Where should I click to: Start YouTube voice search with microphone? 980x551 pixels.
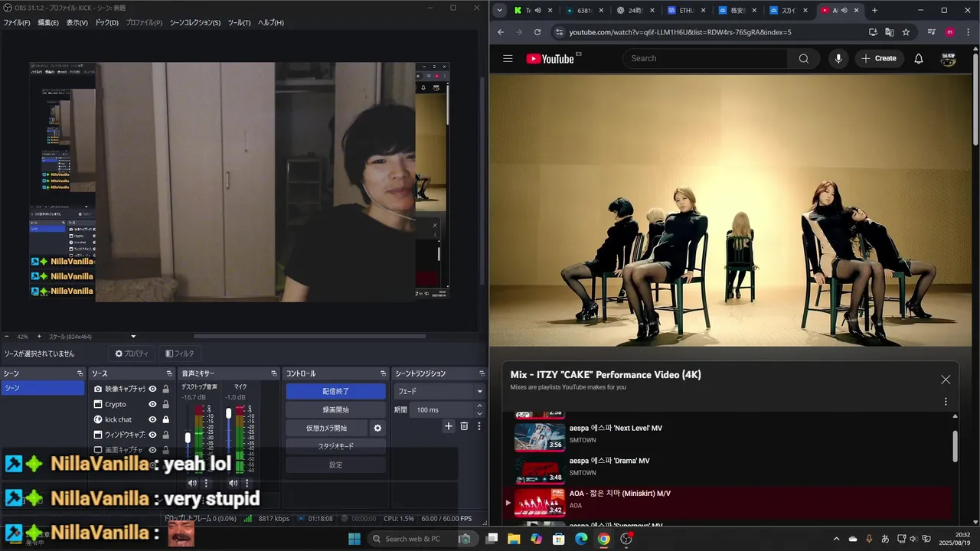[x=838, y=58]
